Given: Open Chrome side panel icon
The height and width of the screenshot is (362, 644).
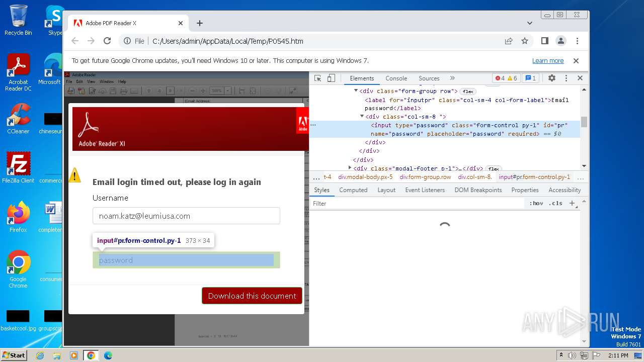Looking at the screenshot, I should point(545,41).
